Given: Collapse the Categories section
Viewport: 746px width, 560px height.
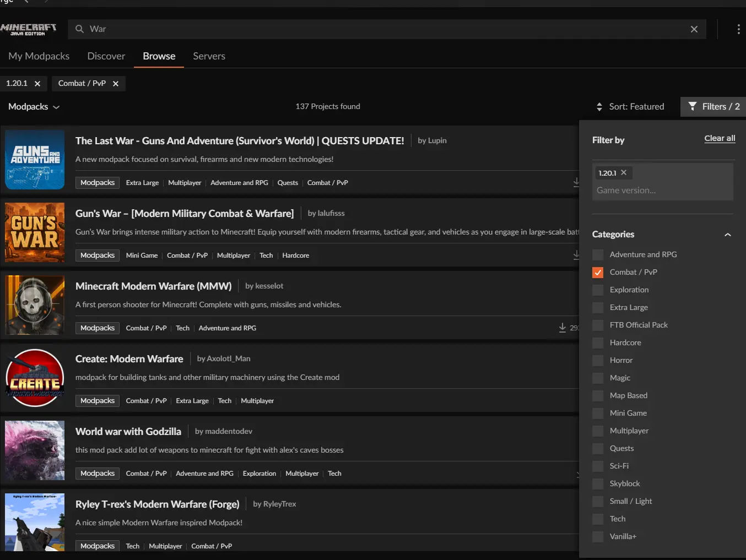Looking at the screenshot, I should (x=727, y=235).
